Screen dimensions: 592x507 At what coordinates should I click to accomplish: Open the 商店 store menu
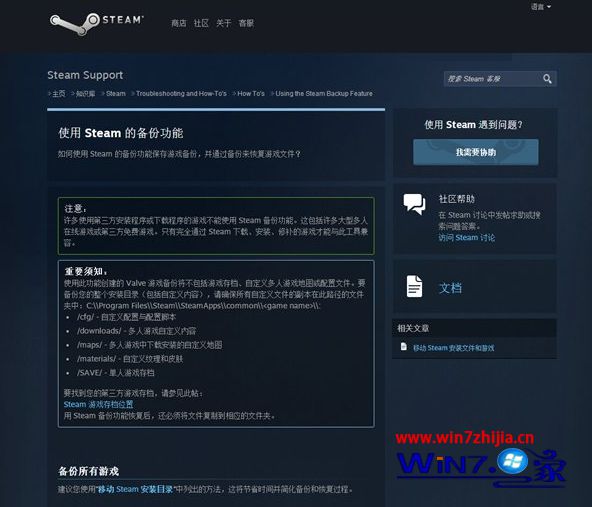[x=179, y=23]
